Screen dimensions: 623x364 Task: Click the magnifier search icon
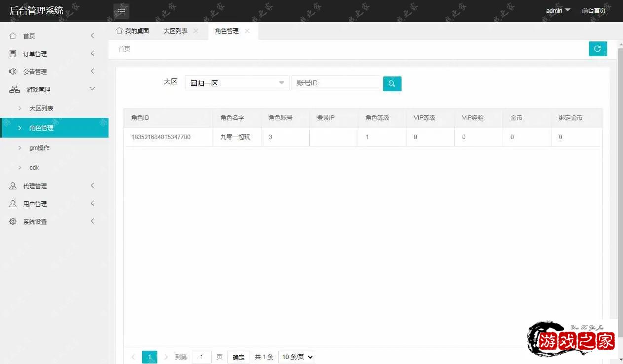392,83
